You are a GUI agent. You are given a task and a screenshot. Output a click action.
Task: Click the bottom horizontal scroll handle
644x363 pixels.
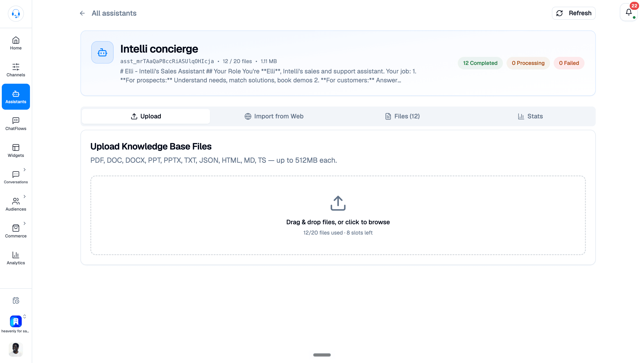click(322, 355)
